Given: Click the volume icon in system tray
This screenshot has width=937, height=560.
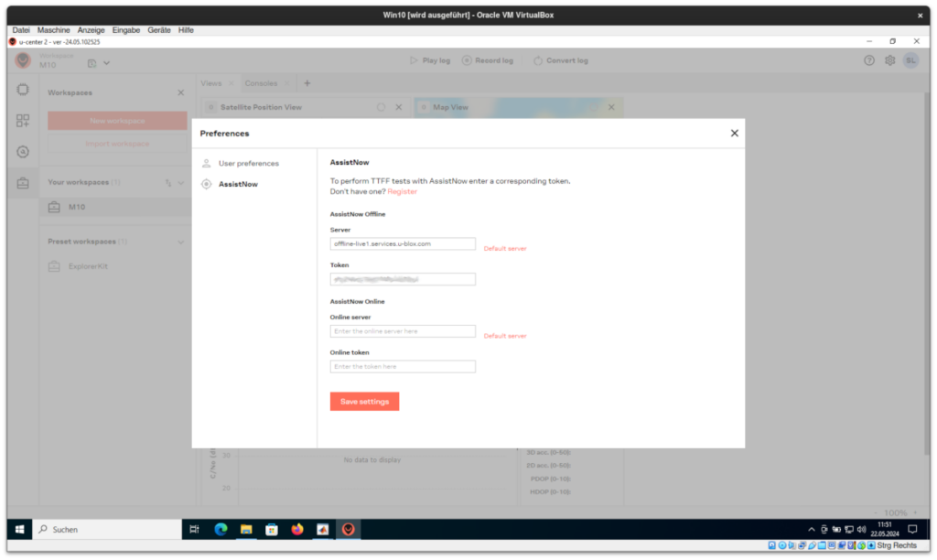Looking at the screenshot, I should point(861,530).
